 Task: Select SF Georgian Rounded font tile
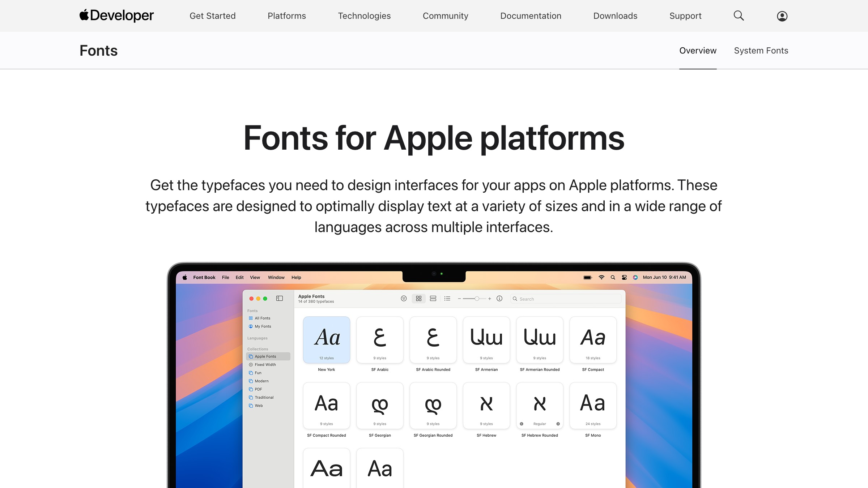(433, 406)
